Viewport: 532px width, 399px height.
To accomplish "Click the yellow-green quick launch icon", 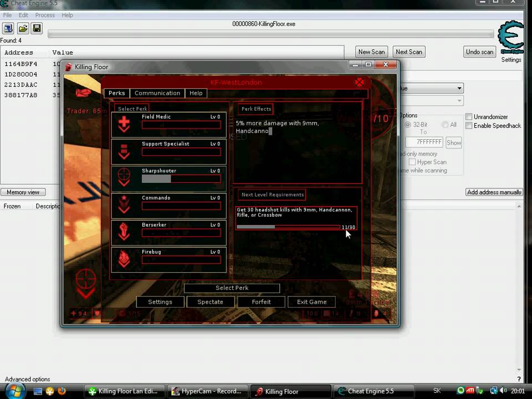I will 50,391.
